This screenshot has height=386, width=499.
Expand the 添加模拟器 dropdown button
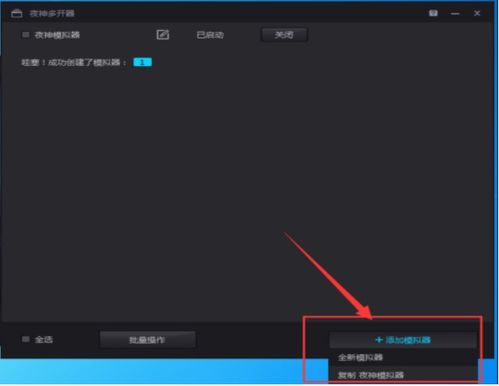tap(403, 340)
